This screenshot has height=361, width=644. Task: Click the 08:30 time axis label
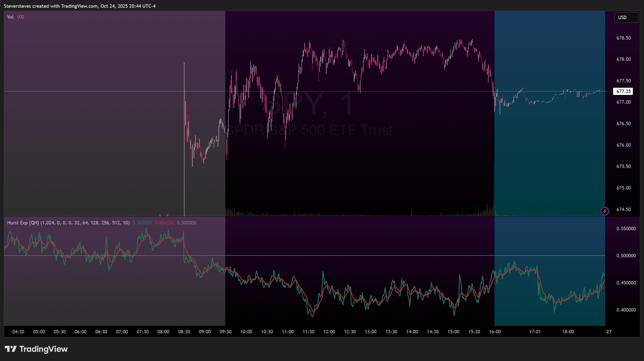click(184, 332)
